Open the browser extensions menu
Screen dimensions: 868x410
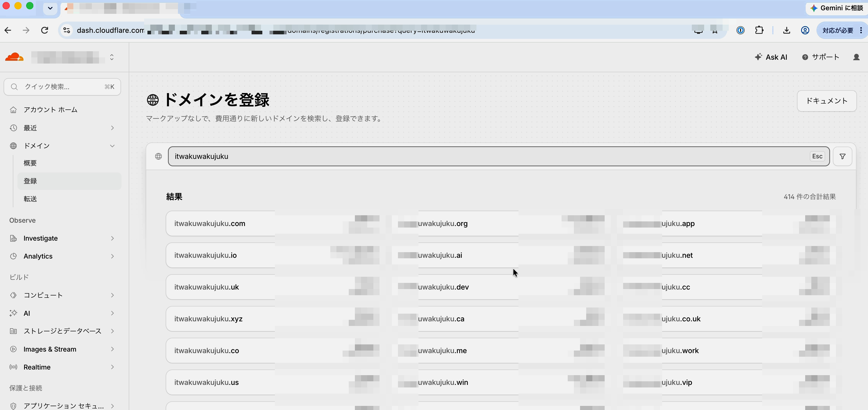759,30
